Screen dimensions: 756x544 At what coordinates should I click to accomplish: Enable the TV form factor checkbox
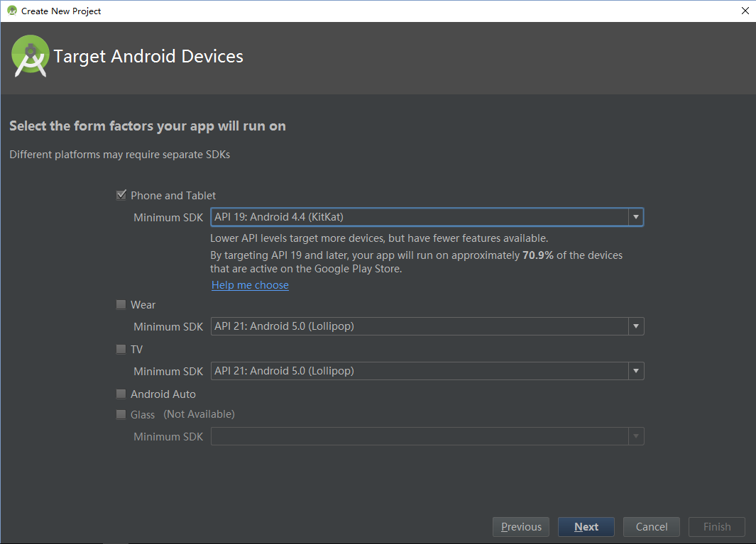121,349
